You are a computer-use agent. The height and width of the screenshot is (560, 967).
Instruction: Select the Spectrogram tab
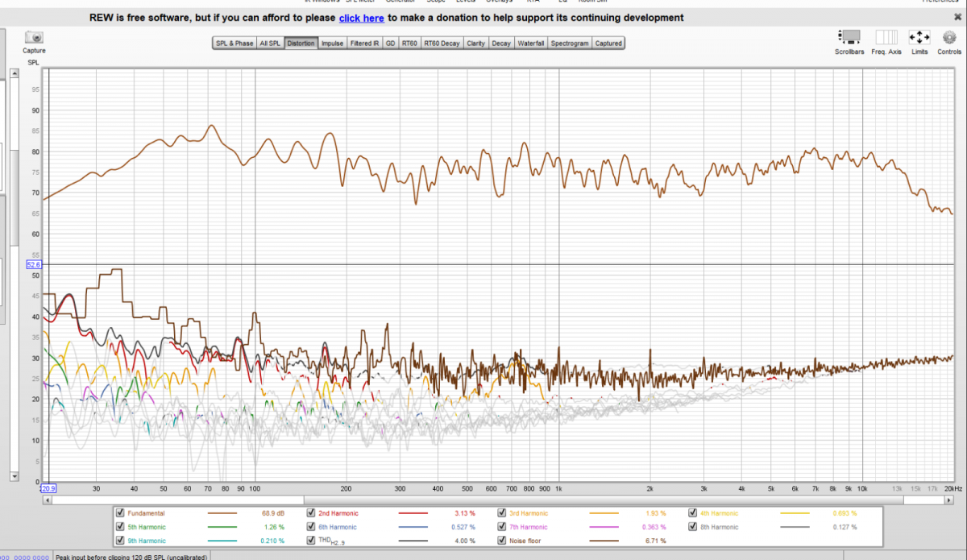pos(570,44)
